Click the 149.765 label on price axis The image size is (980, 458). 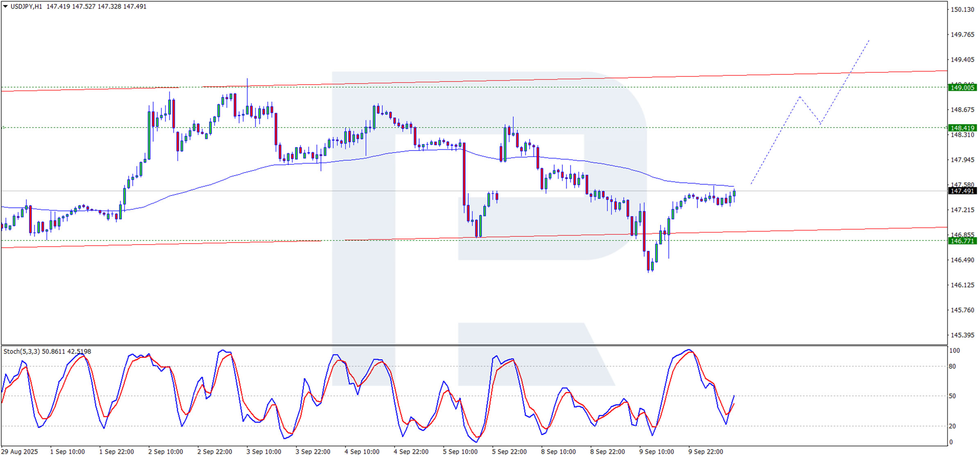tap(962, 34)
